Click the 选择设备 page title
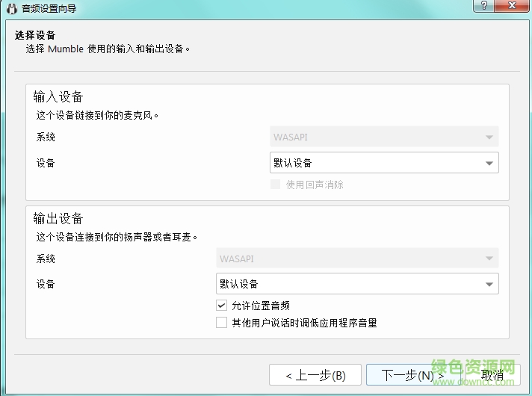 click(34, 35)
